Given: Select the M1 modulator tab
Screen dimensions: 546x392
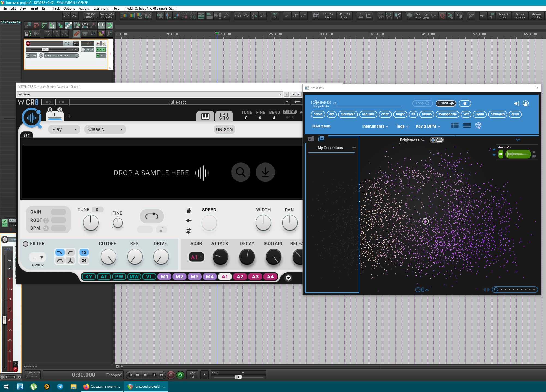Looking at the screenshot, I should click(x=164, y=277).
